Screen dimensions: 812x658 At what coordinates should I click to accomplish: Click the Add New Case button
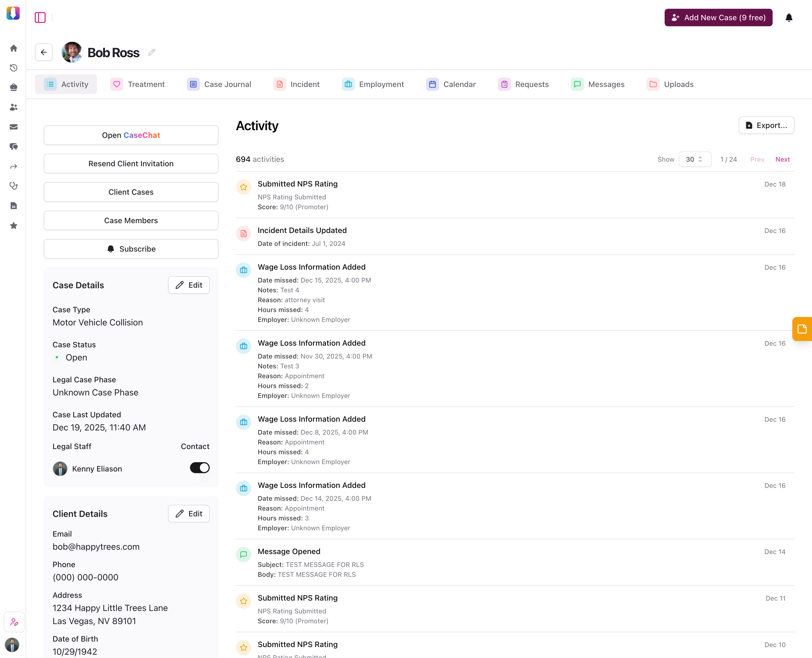pos(718,18)
